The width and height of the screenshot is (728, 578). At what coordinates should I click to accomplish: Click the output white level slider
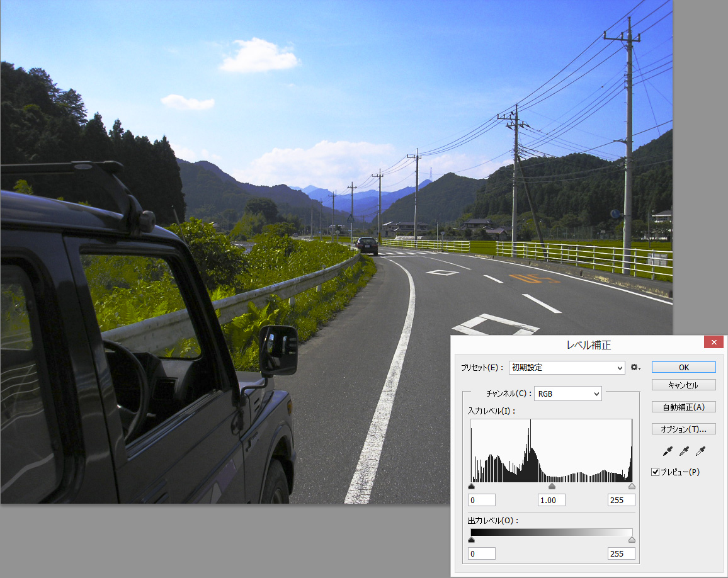(x=632, y=540)
